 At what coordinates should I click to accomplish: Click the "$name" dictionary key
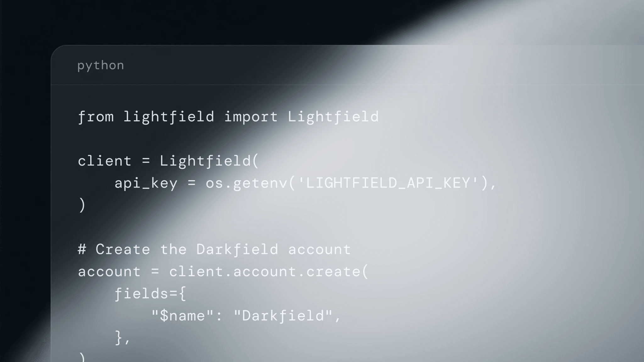[182, 316]
